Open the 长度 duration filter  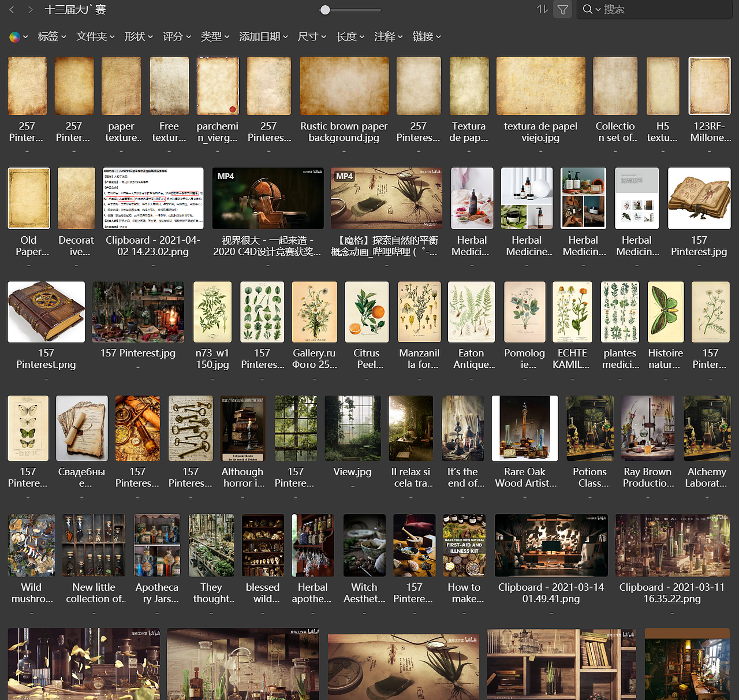click(x=350, y=36)
